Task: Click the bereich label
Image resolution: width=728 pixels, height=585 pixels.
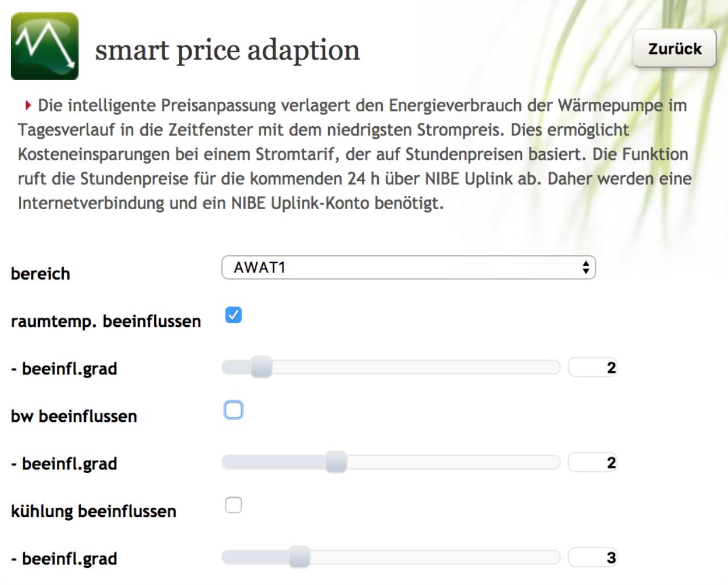Action: tap(40, 273)
